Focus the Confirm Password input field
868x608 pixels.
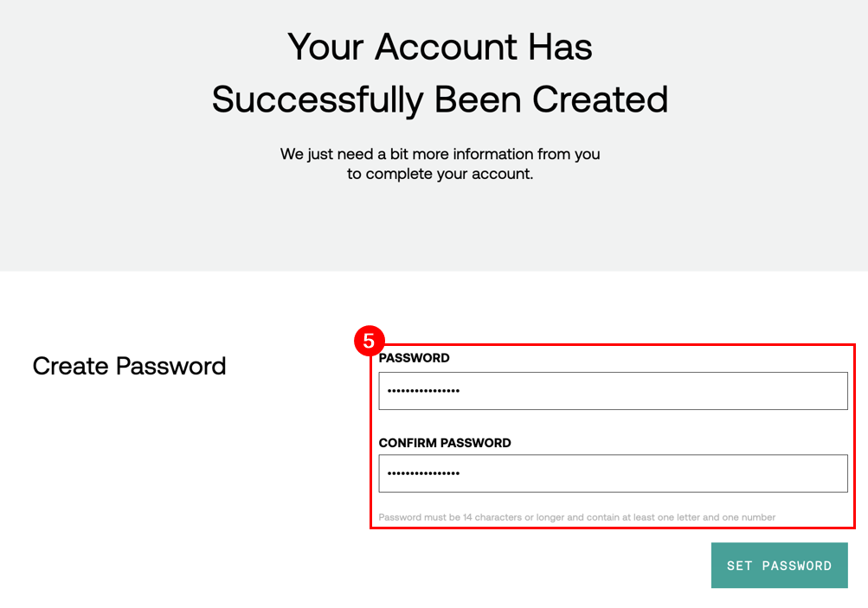point(613,474)
